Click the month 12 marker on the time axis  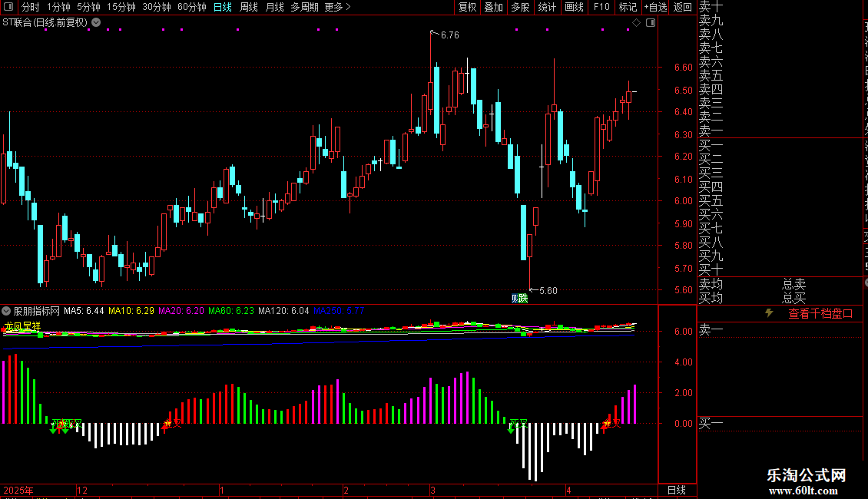pyautogui.click(x=82, y=490)
